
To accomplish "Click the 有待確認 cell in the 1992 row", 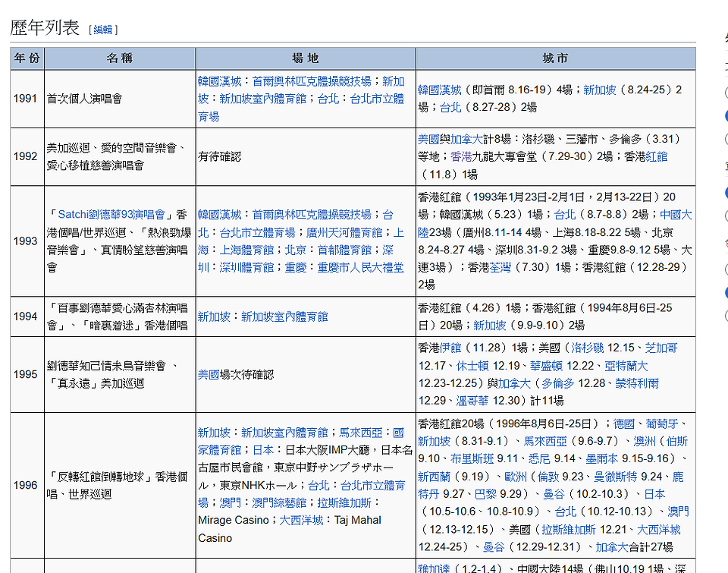I will (306, 156).
